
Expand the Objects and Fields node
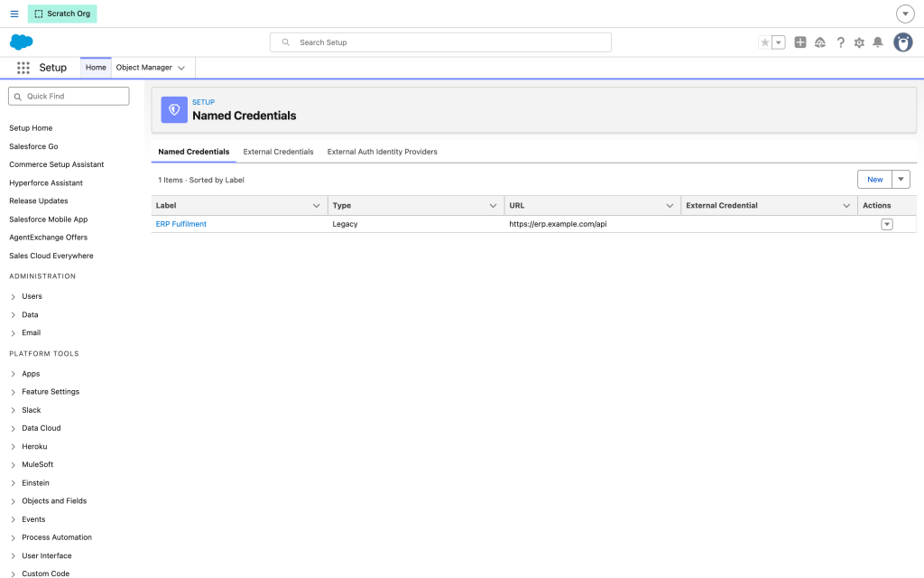(x=13, y=501)
